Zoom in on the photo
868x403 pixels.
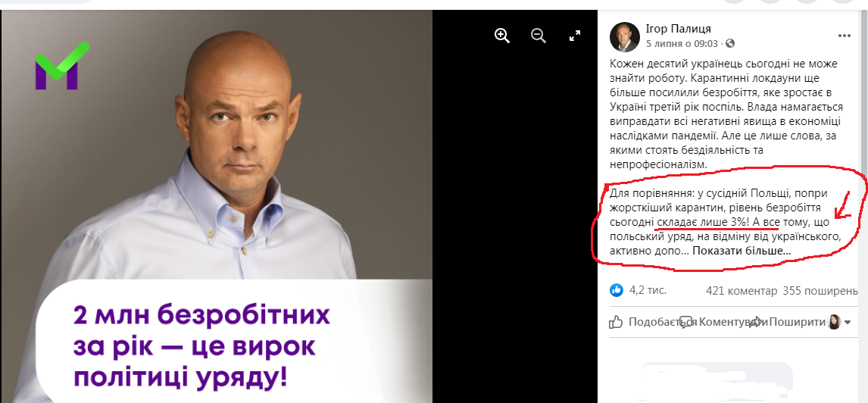click(502, 36)
